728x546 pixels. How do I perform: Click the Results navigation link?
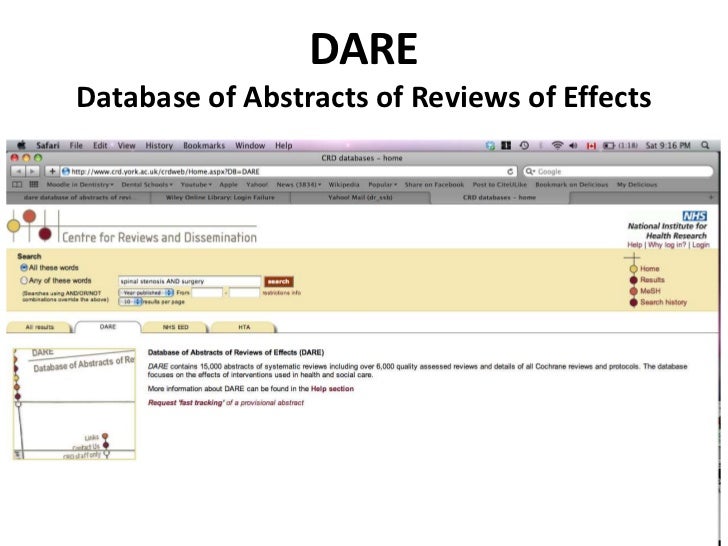tap(652, 280)
